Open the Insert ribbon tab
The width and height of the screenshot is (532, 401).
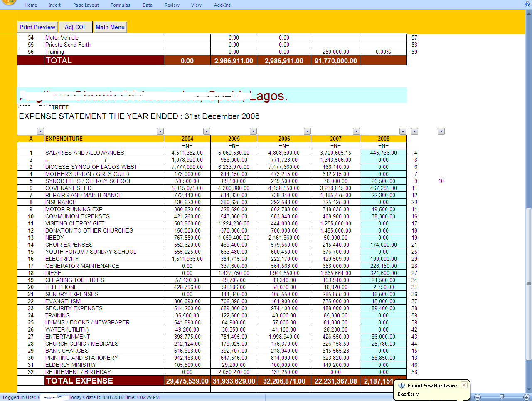coord(54,5)
